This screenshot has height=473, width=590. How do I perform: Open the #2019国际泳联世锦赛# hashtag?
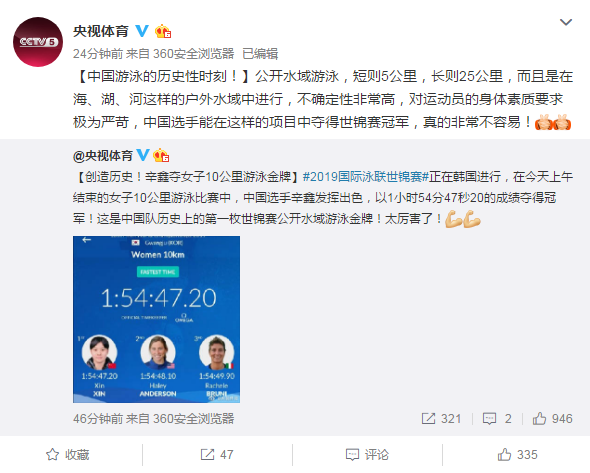[366, 176]
